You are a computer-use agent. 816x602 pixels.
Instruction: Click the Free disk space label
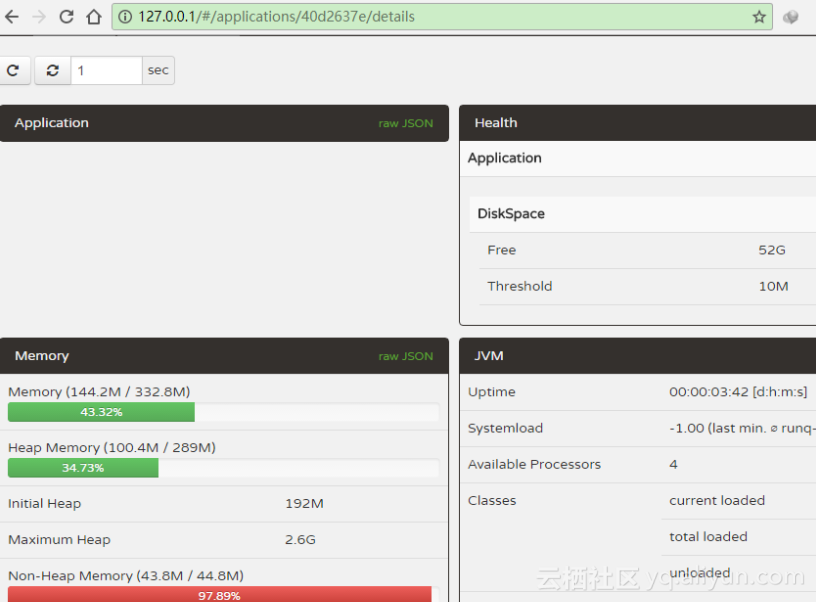point(502,250)
